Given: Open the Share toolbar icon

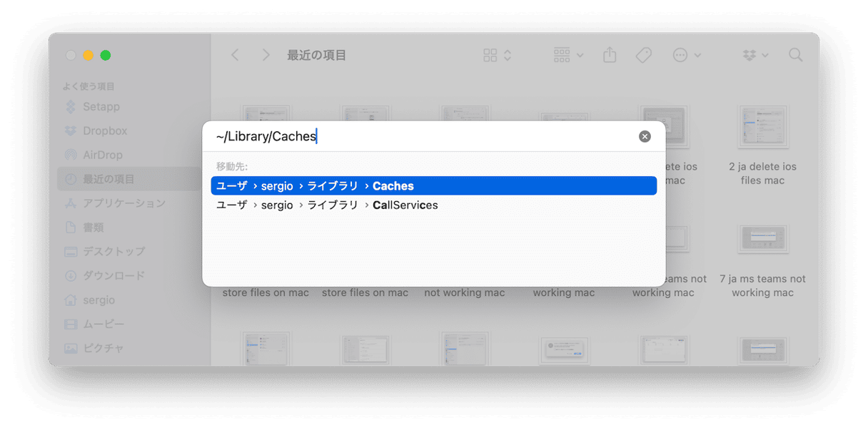Looking at the screenshot, I should click(609, 55).
